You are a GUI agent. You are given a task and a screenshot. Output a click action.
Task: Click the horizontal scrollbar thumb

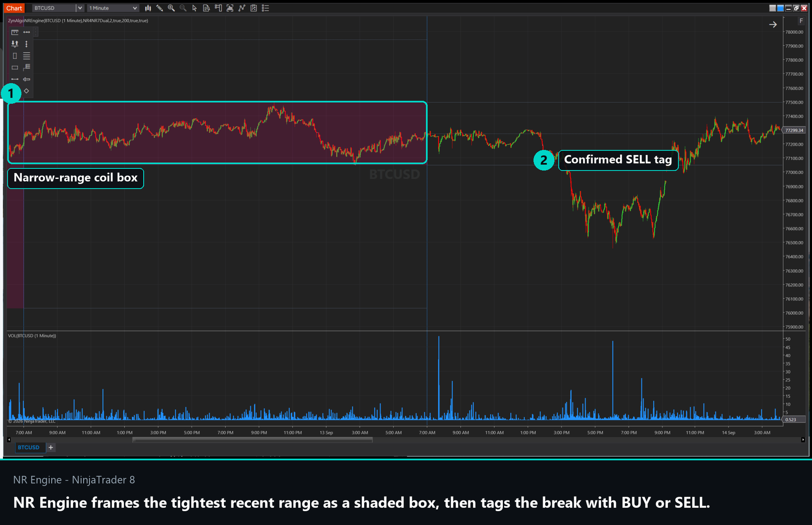point(252,440)
